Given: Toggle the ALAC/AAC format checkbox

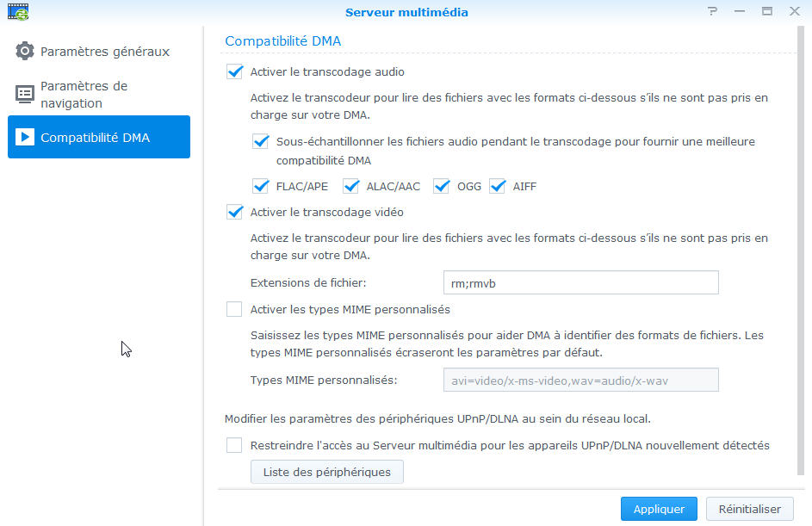Looking at the screenshot, I should (351, 186).
